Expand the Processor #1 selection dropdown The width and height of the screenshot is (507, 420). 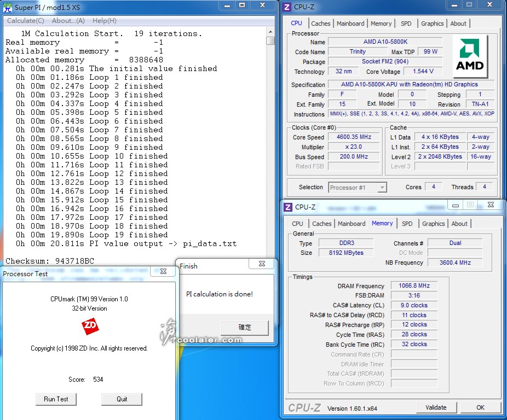[x=383, y=188]
